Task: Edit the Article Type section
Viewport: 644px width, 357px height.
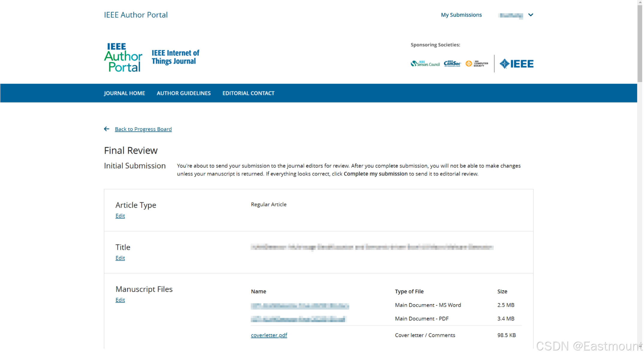Action: click(x=120, y=216)
